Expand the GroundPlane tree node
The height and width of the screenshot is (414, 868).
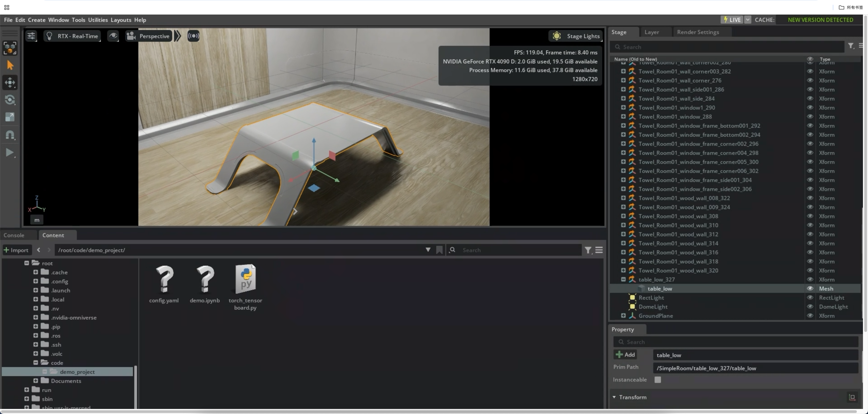coord(623,316)
